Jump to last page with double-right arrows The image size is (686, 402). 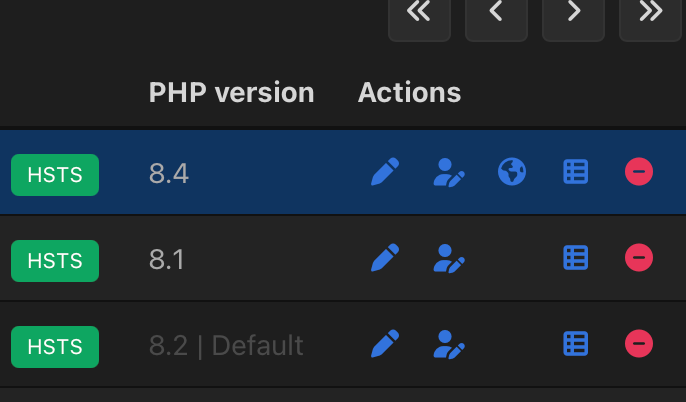[650, 14]
